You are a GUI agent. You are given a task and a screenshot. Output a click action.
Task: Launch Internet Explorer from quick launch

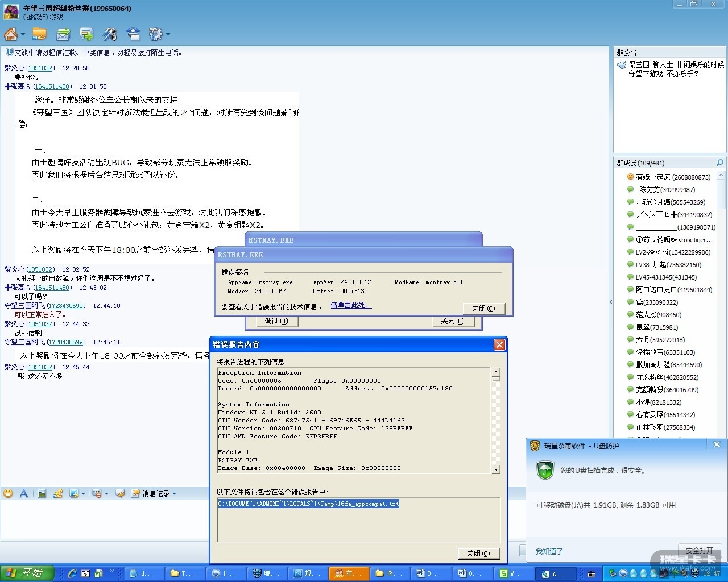coord(72,573)
